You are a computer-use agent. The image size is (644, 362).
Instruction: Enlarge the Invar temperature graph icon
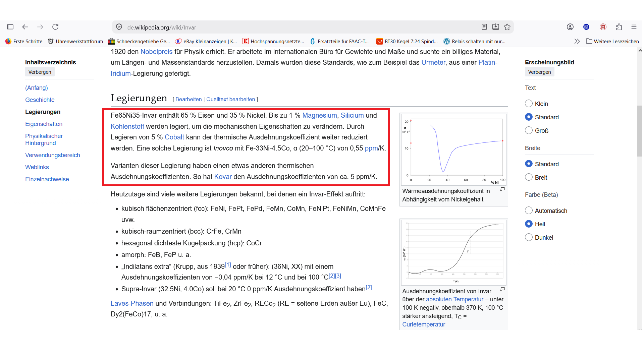(502, 289)
